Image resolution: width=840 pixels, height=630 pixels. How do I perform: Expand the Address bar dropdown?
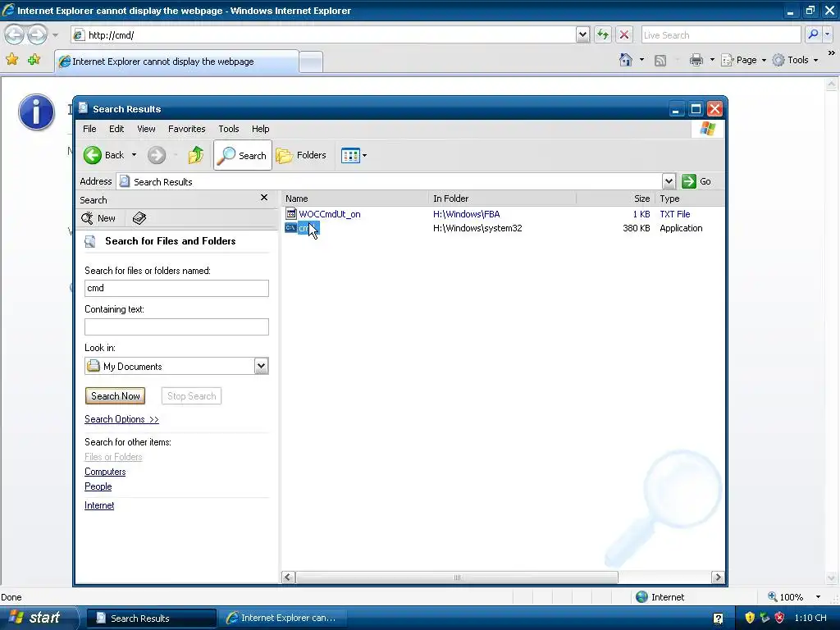[x=669, y=181]
